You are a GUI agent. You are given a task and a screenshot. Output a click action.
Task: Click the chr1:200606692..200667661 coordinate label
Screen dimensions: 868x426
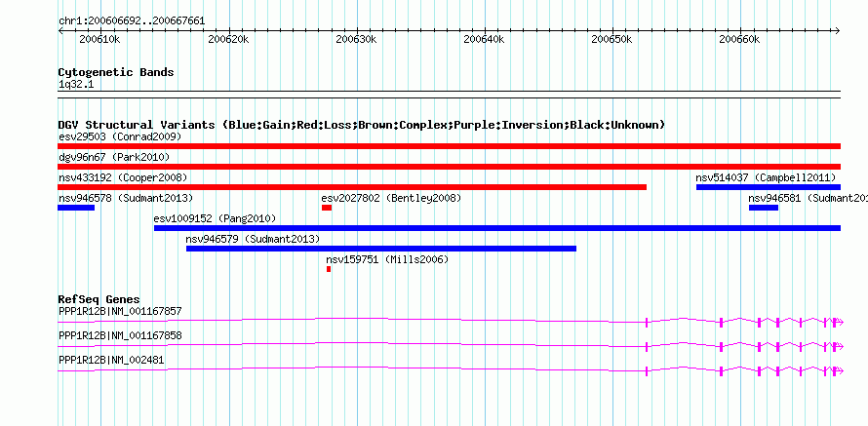point(132,21)
